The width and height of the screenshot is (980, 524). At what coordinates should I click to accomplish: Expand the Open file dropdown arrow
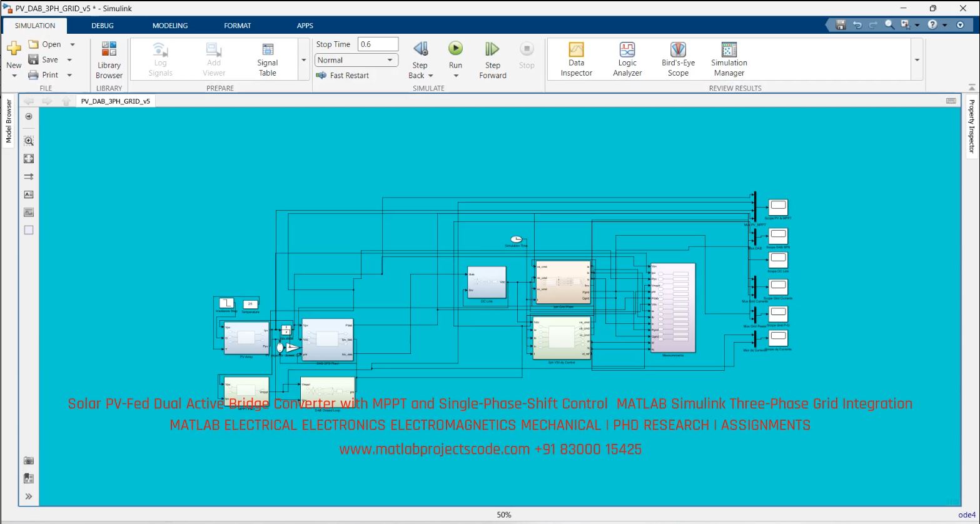coord(73,44)
